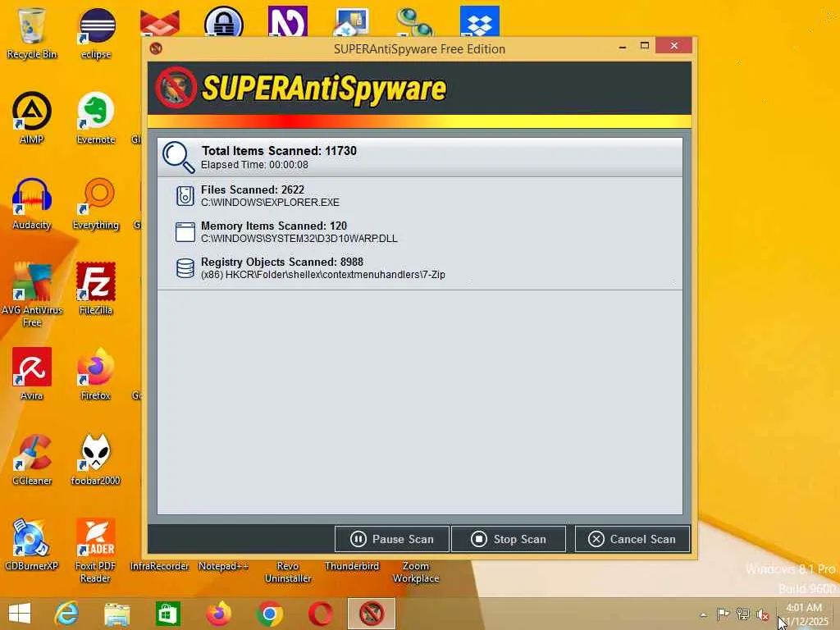Select the FileZilla desktop shortcut

(97, 288)
